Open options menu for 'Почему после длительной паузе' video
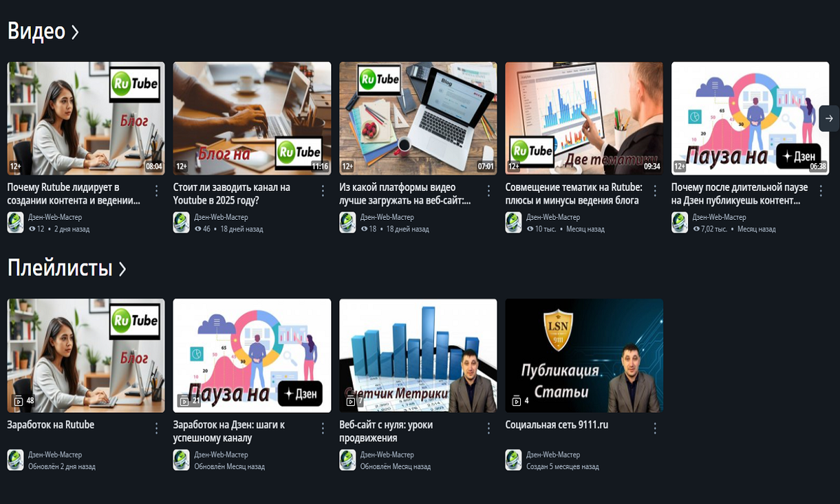840x504 pixels. 821,190
